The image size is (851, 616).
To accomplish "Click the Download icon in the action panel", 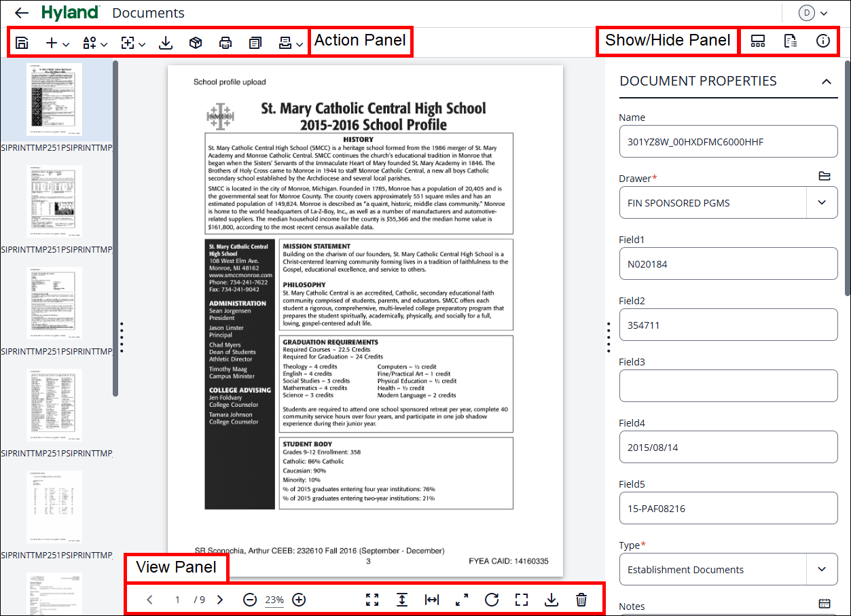I will tap(165, 43).
